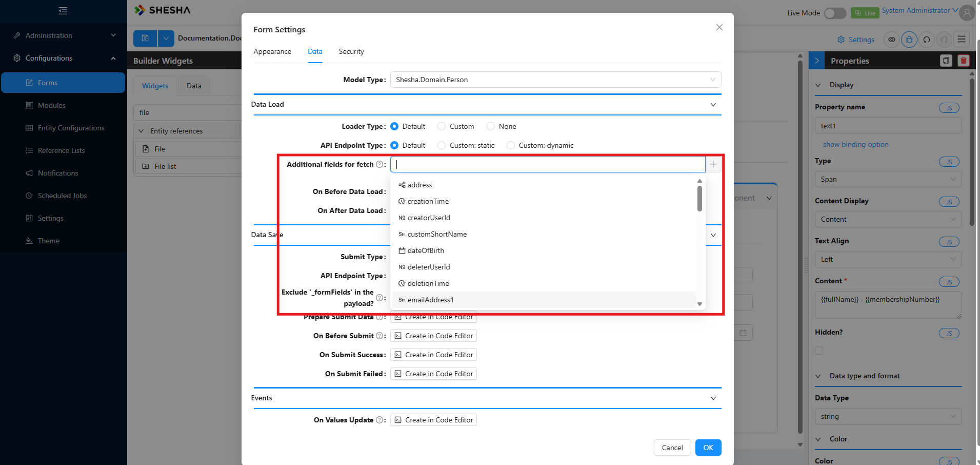Select Custom: static API endpoint radio
The height and width of the screenshot is (465, 980).
tap(442, 145)
